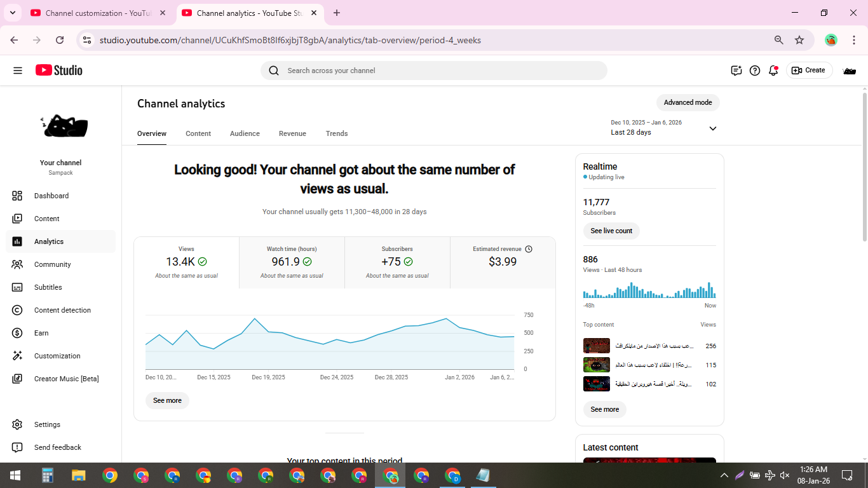Open the notifications bell
Screen dimensions: 868x488
(773, 71)
